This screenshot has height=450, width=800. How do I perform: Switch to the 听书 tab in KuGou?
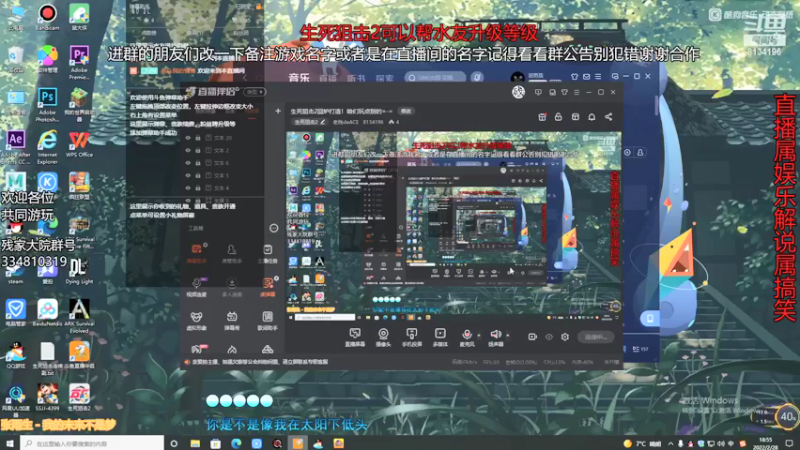pos(356,78)
